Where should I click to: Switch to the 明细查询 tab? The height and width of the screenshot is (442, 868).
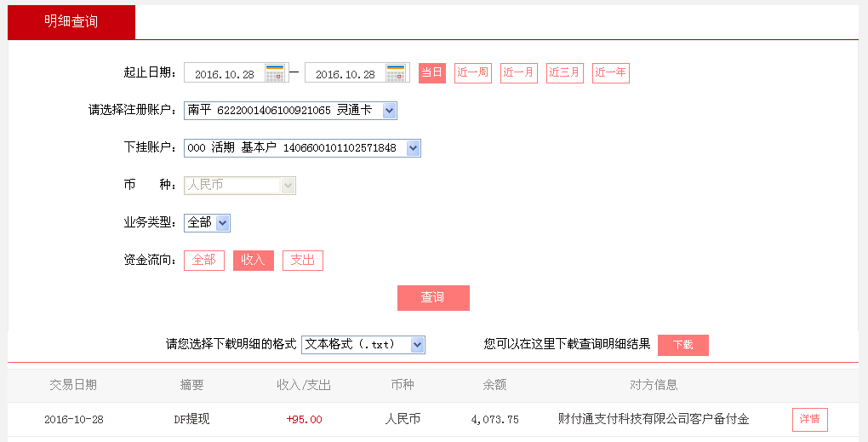pyautogui.click(x=71, y=22)
